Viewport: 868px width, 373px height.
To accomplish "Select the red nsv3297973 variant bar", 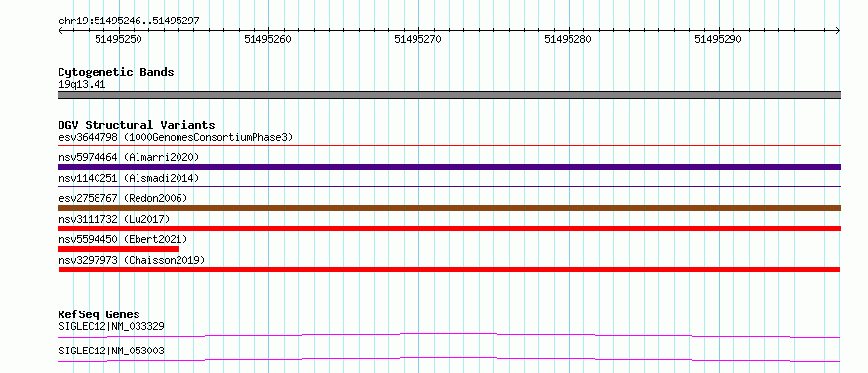I will click(x=449, y=269).
